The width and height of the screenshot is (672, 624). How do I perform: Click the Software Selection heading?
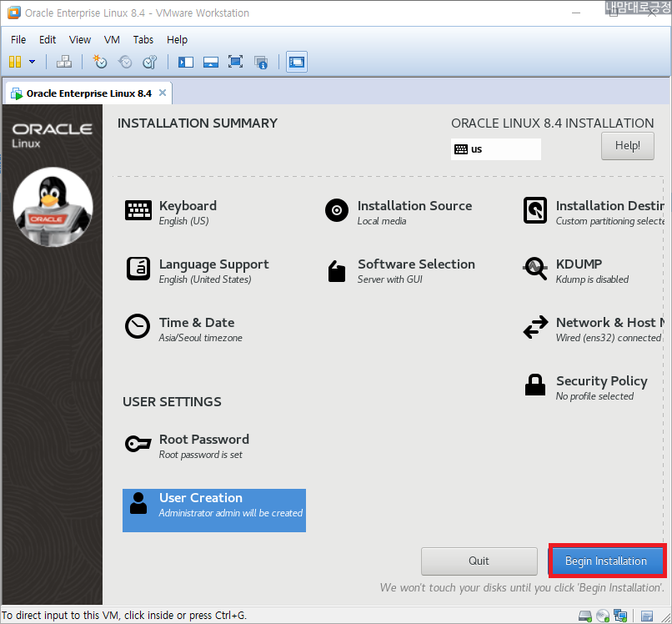pos(416,264)
